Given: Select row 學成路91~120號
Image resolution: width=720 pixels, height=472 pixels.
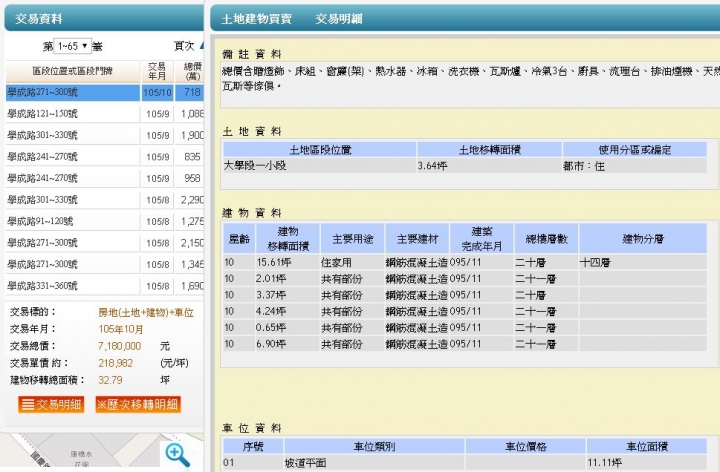Looking at the screenshot, I should pos(105,221).
